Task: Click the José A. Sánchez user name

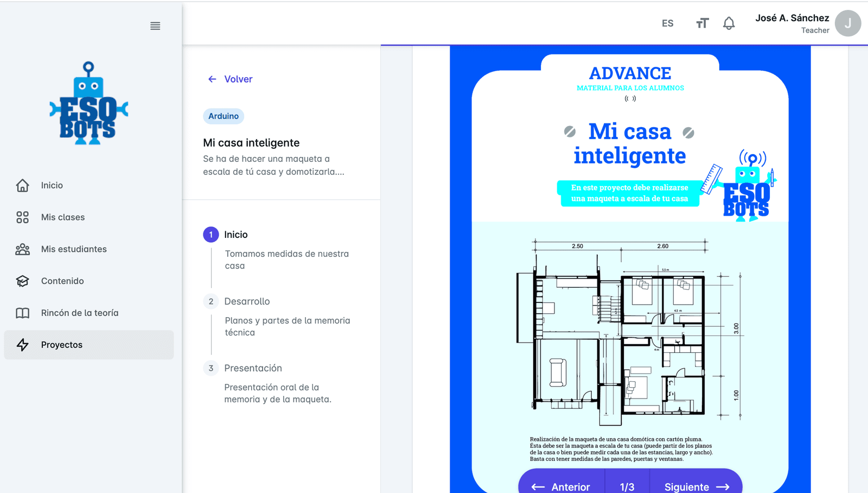Action: click(792, 18)
